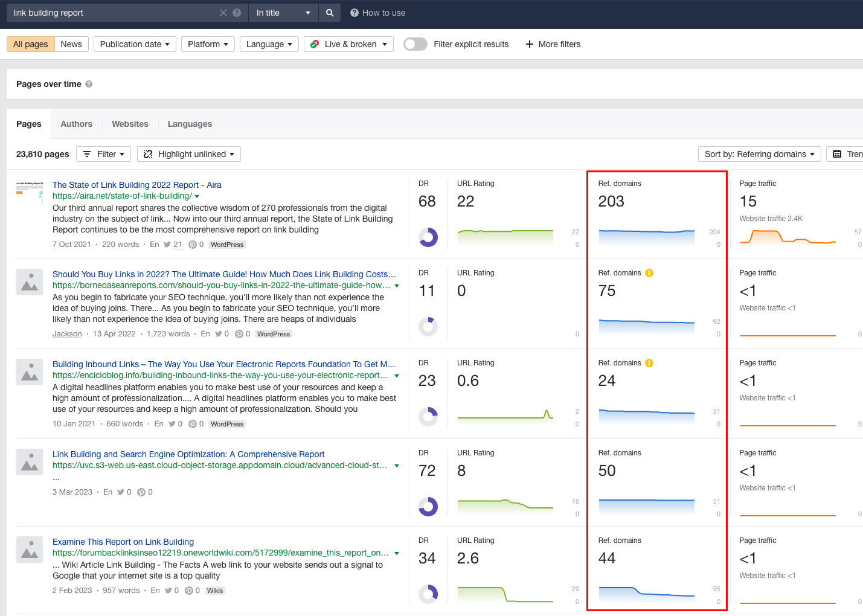This screenshot has height=616, width=863.
Task: Open the 'How to use' help icon
Action: pos(355,12)
